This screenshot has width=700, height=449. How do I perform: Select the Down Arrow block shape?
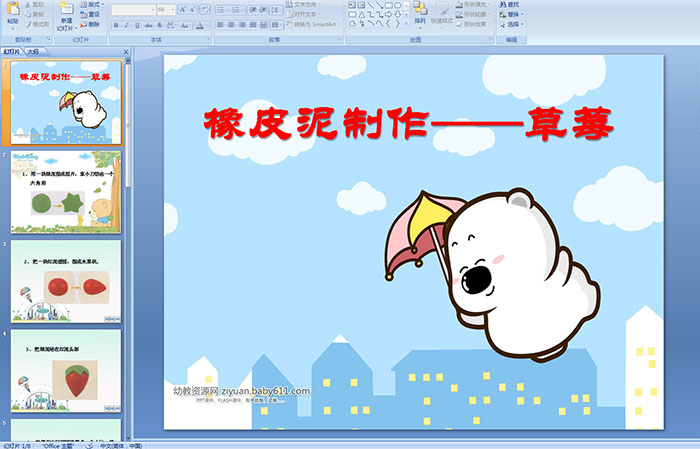click(x=397, y=14)
